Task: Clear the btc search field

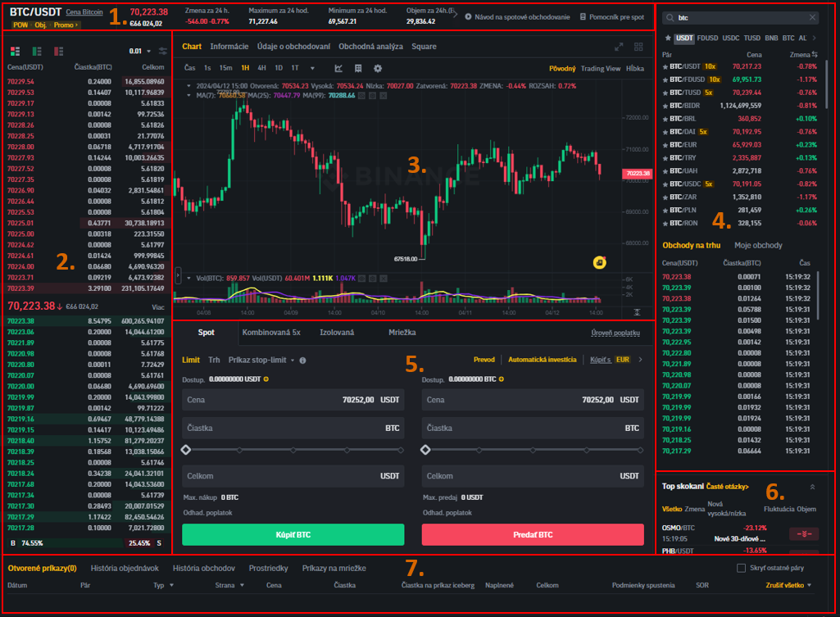Action: [x=812, y=17]
